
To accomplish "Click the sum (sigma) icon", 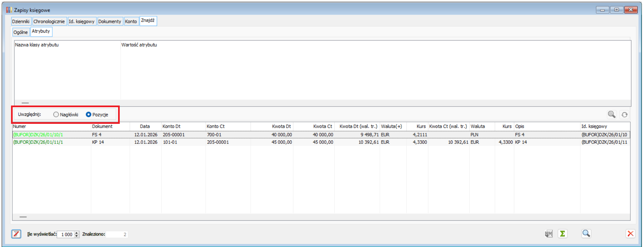I will [562, 234].
